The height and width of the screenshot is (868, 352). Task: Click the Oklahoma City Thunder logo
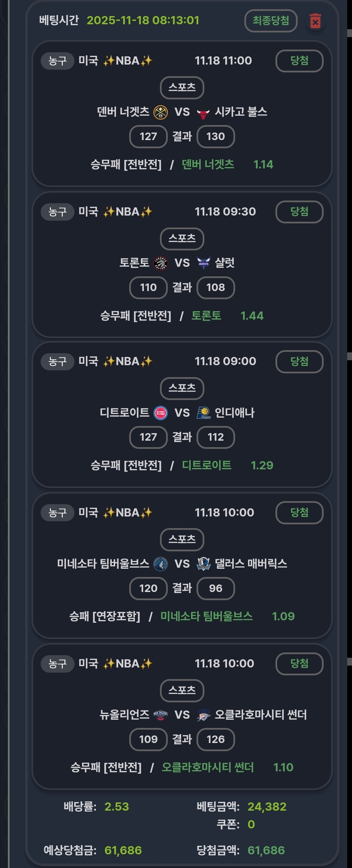coord(203,715)
